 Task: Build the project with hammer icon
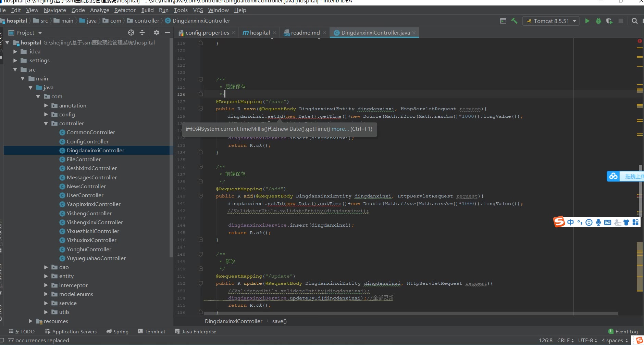coord(514,21)
